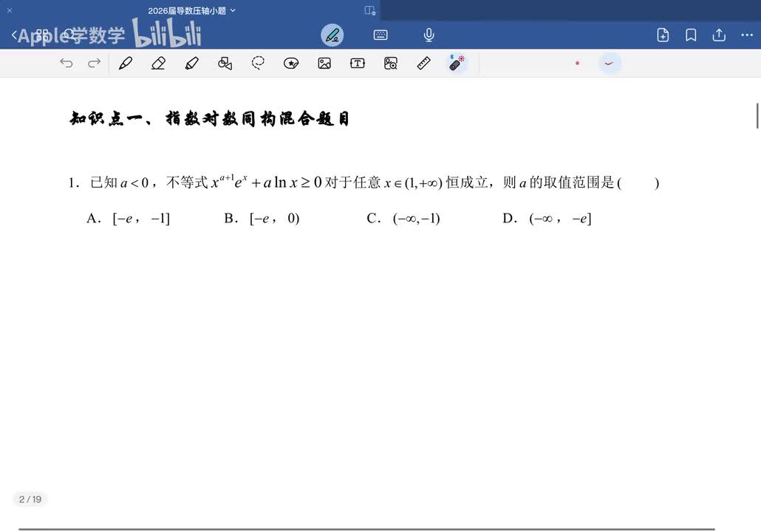761x532 pixels.
Task: Pick the red dot laser color
Action: point(577,63)
